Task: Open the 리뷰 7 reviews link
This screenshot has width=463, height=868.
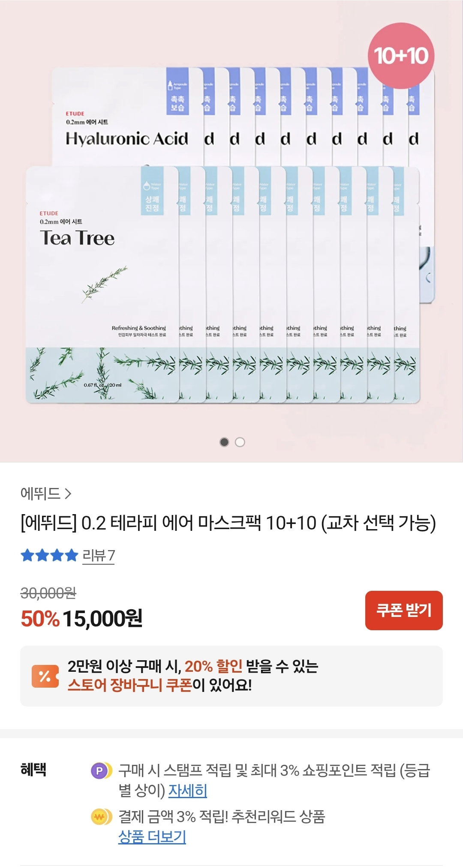Action: click(99, 555)
